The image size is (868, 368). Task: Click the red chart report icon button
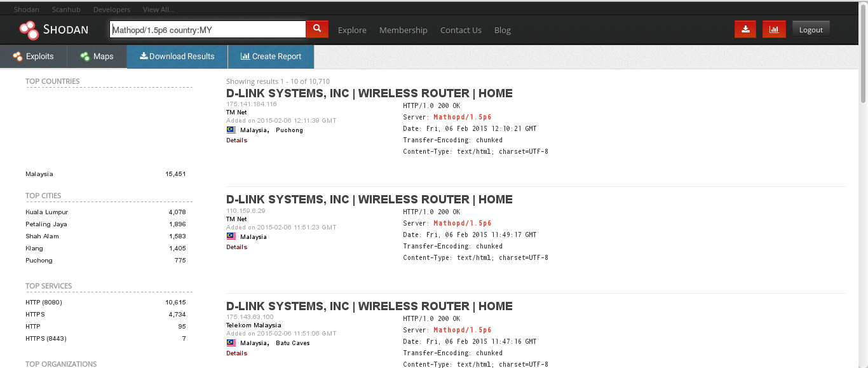(x=774, y=29)
